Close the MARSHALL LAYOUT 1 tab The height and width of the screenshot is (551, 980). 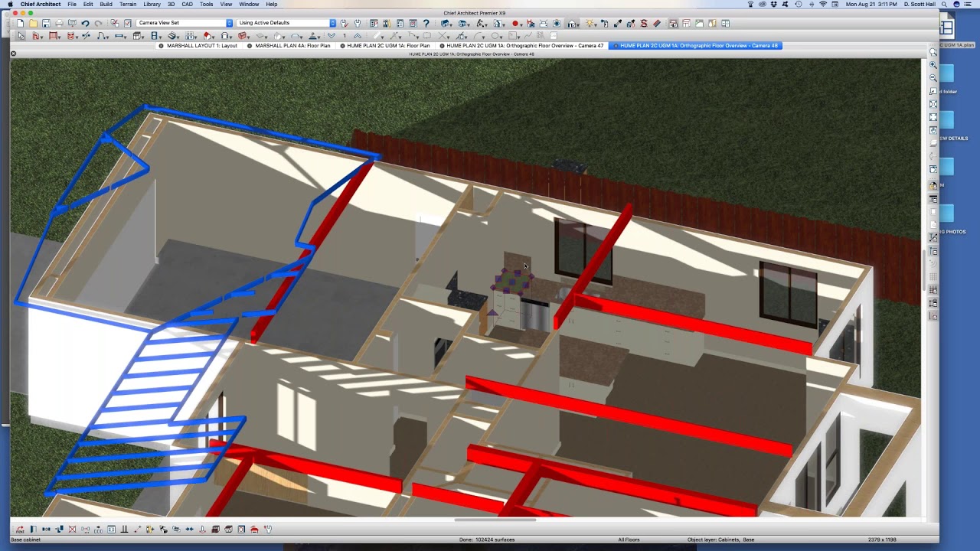(162, 46)
